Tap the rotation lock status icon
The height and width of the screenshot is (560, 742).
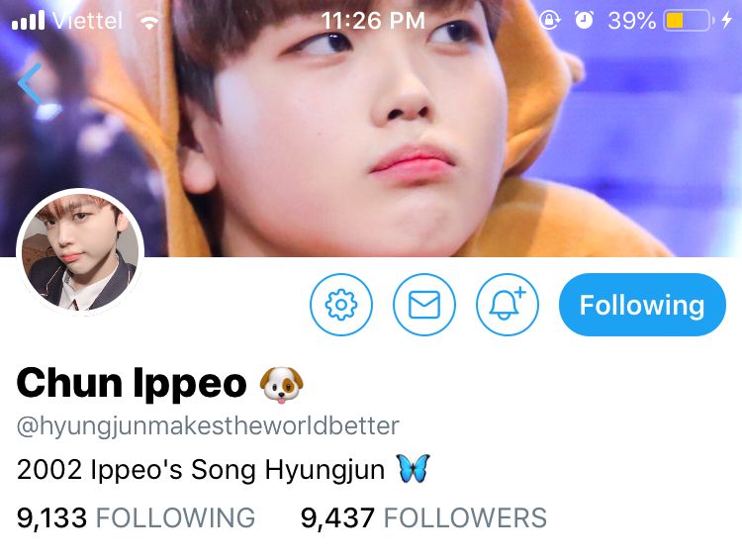(550, 21)
